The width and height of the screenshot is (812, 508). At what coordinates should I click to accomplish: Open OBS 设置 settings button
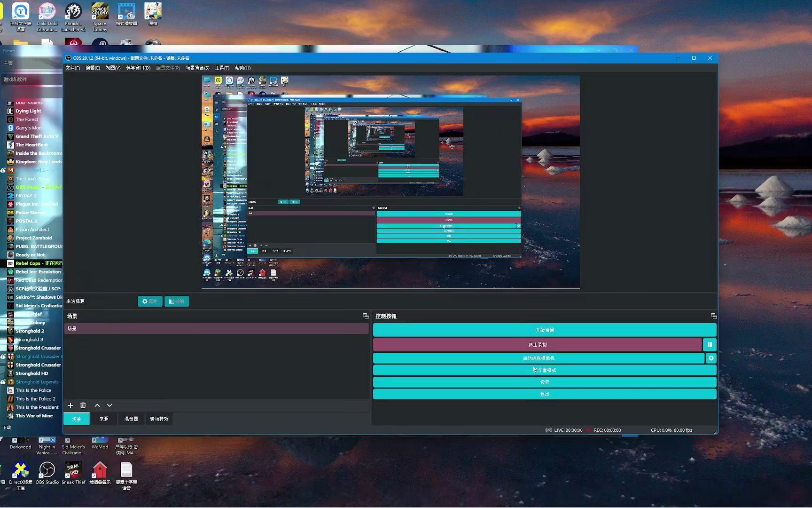[x=545, y=382]
